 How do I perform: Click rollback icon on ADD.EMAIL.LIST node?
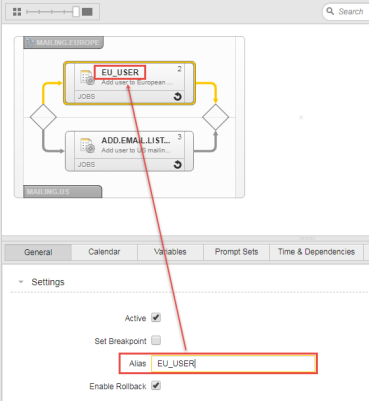[x=178, y=164]
